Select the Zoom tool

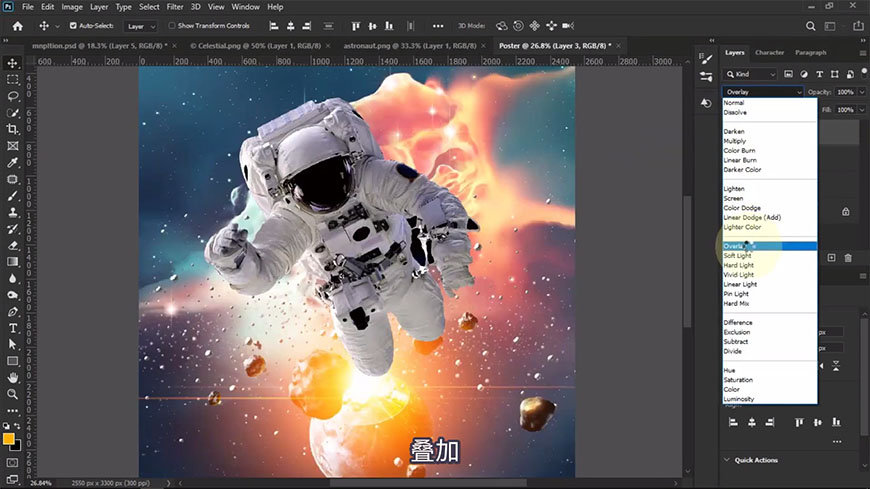pyautogui.click(x=12, y=394)
